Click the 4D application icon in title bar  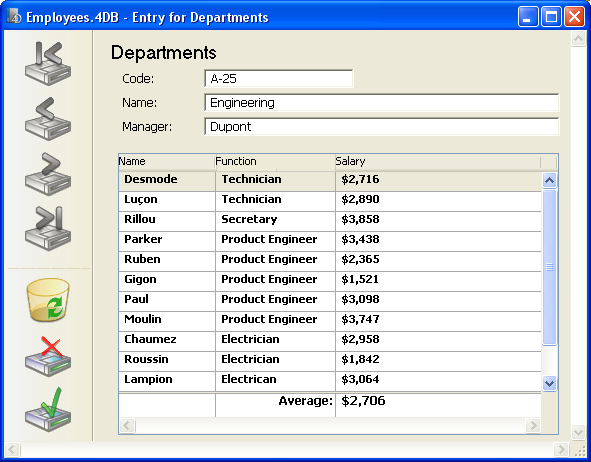(14, 17)
